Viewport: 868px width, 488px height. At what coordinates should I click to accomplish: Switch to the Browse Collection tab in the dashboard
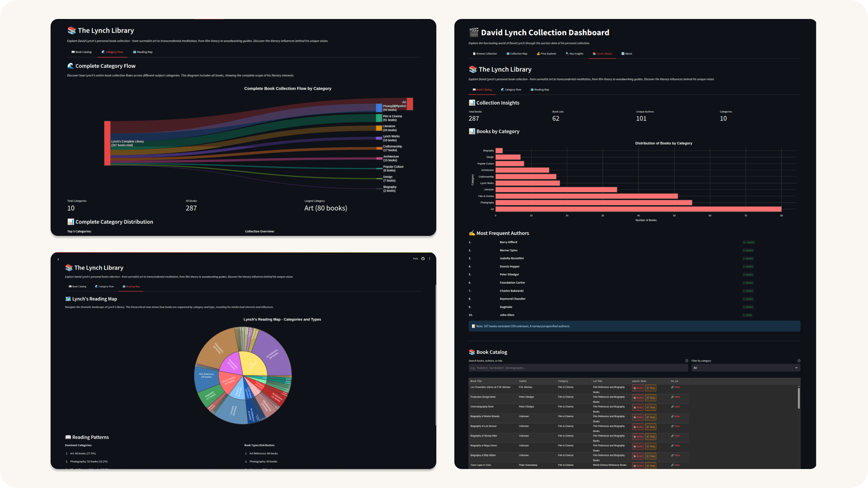485,54
